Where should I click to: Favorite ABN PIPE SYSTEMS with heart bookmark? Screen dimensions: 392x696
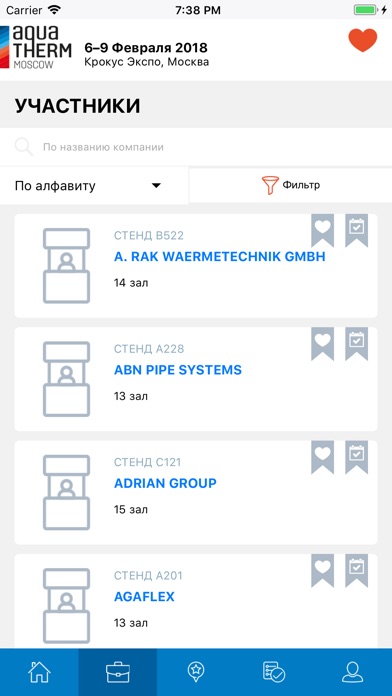tap(322, 344)
